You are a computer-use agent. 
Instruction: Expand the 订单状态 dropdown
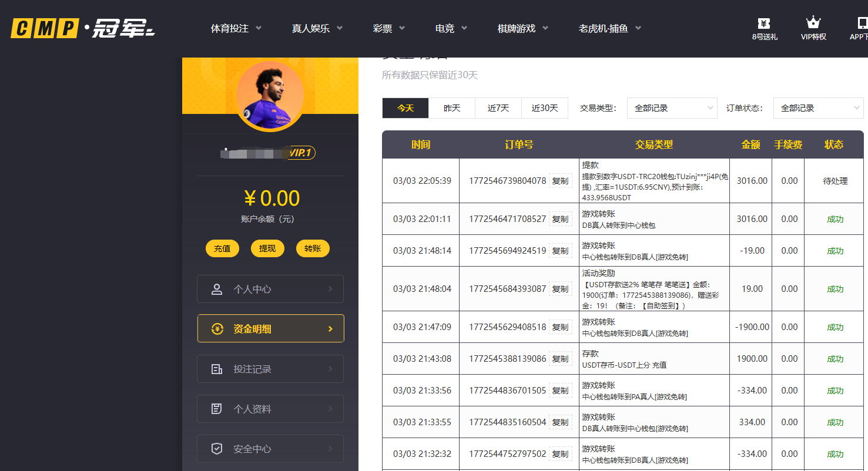click(x=818, y=108)
